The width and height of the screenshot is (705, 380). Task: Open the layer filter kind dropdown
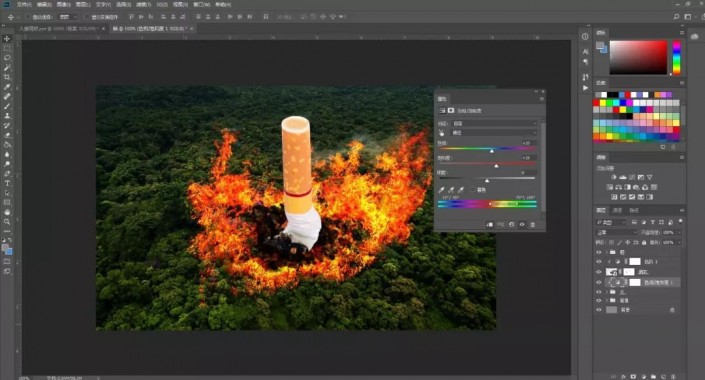click(x=611, y=222)
